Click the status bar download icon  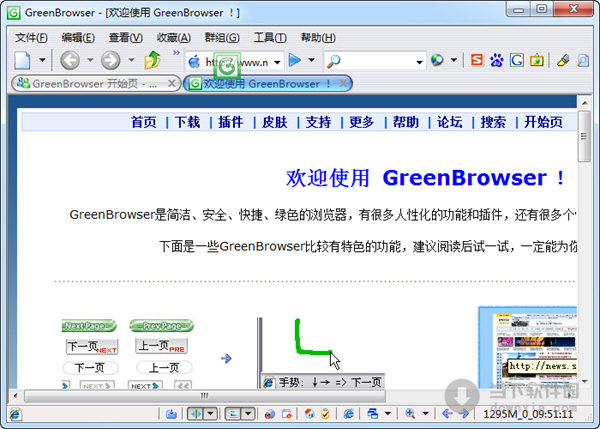point(171,414)
